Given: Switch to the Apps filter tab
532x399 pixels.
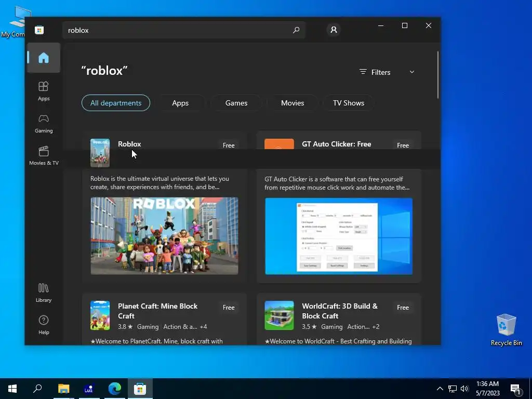Looking at the screenshot, I should (x=180, y=103).
